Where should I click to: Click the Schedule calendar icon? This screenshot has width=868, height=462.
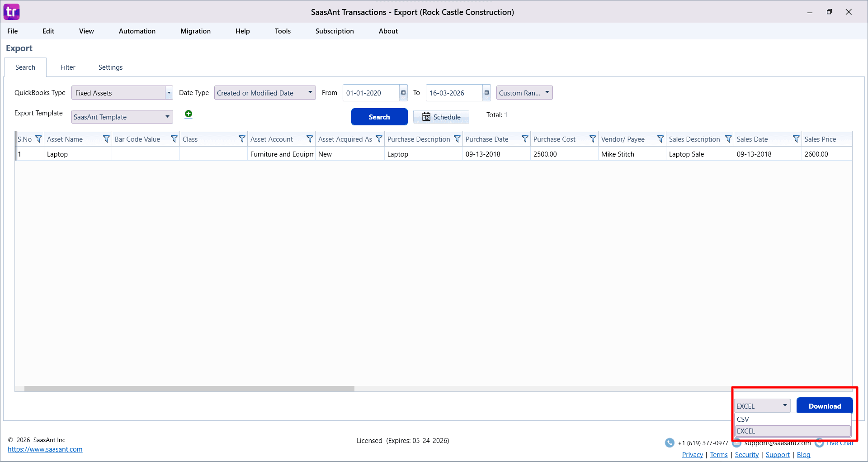(427, 116)
